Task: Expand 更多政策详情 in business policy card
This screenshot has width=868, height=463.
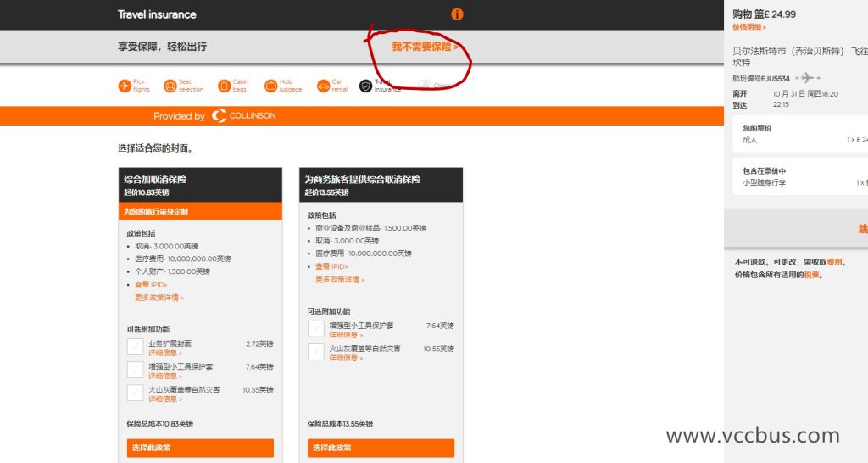Action: tap(339, 279)
